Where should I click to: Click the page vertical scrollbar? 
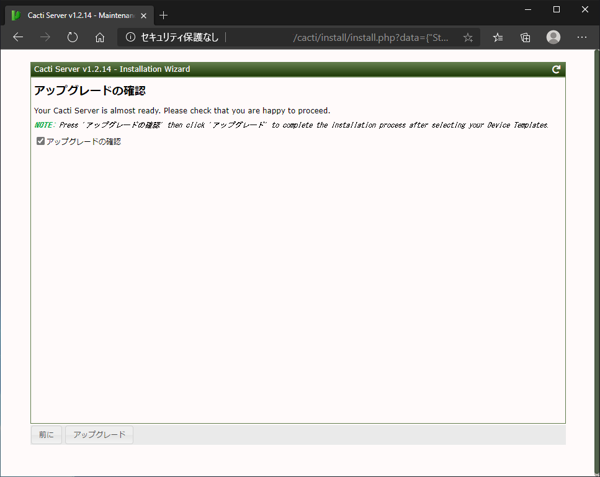click(597, 260)
